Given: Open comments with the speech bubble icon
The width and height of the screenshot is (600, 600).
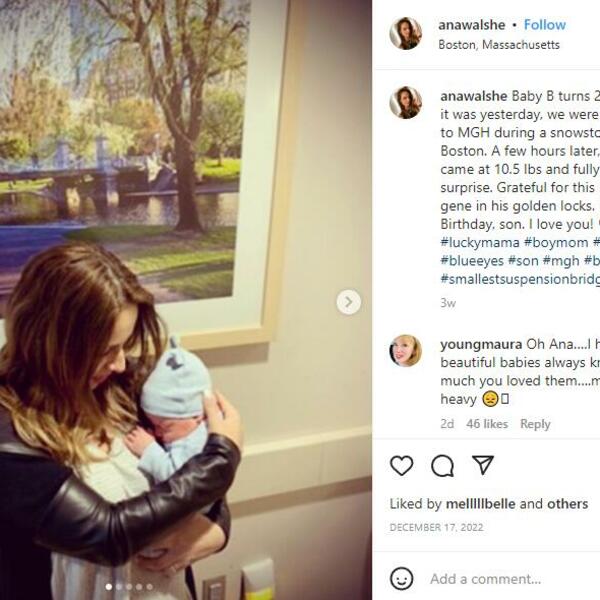Looking at the screenshot, I should click(442, 466).
